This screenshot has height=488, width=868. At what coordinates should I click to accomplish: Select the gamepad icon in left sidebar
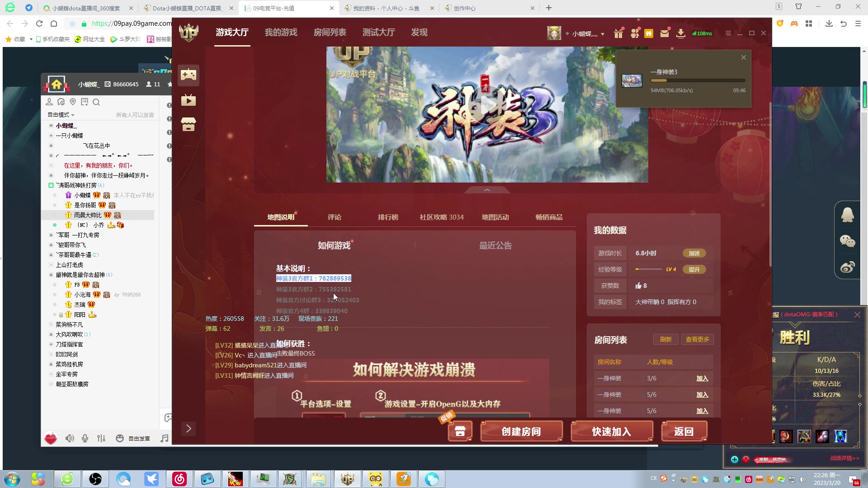[189, 75]
